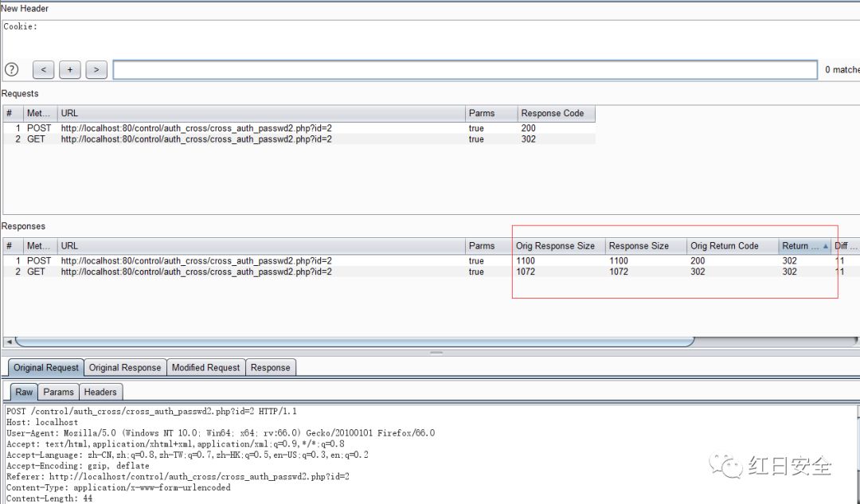860x504 pixels.
Task: Select the Raw view sub-tab
Action: tap(24, 392)
